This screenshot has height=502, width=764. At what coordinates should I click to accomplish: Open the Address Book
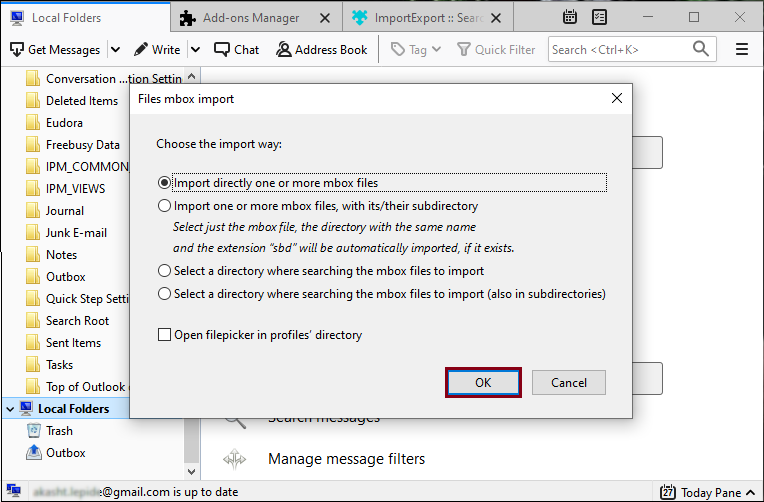(x=322, y=50)
